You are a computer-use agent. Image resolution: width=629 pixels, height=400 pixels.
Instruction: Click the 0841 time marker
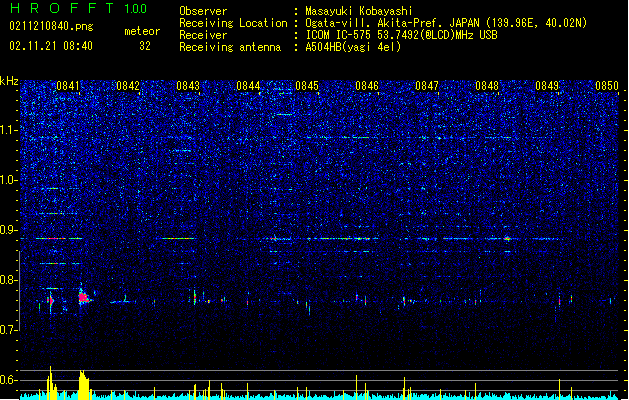click(68, 86)
